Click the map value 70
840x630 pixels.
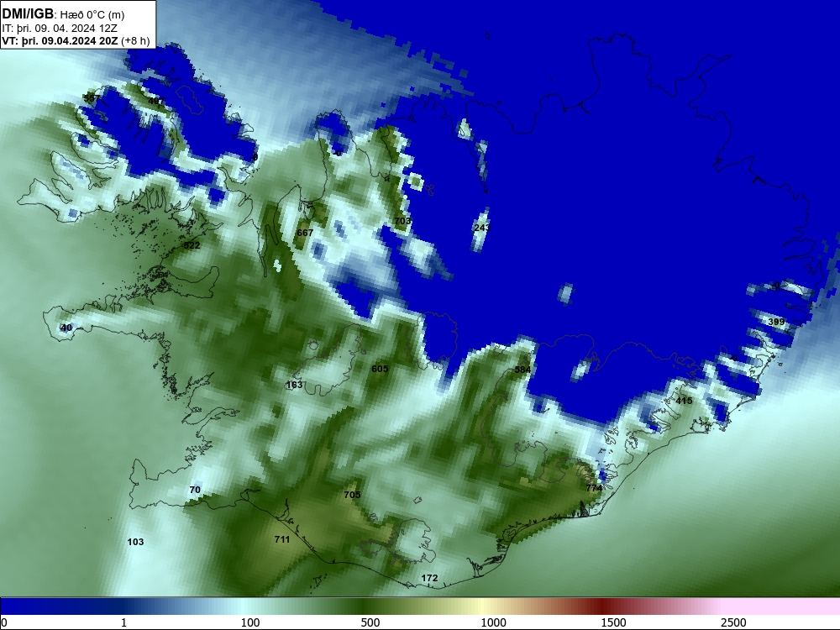pyautogui.click(x=195, y=490)
